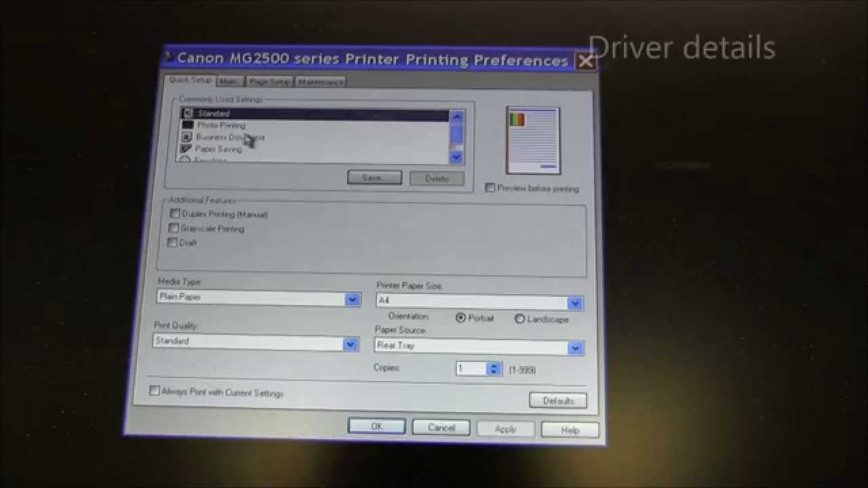Switch to the Main tab
868x488 pixels.
tap(230, 81)
